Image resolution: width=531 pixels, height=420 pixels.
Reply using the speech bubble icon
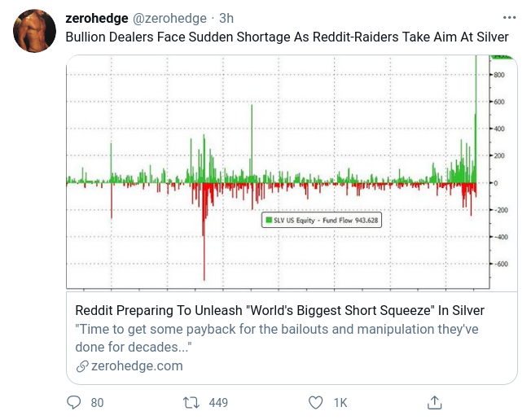click(x=74, y=402)
